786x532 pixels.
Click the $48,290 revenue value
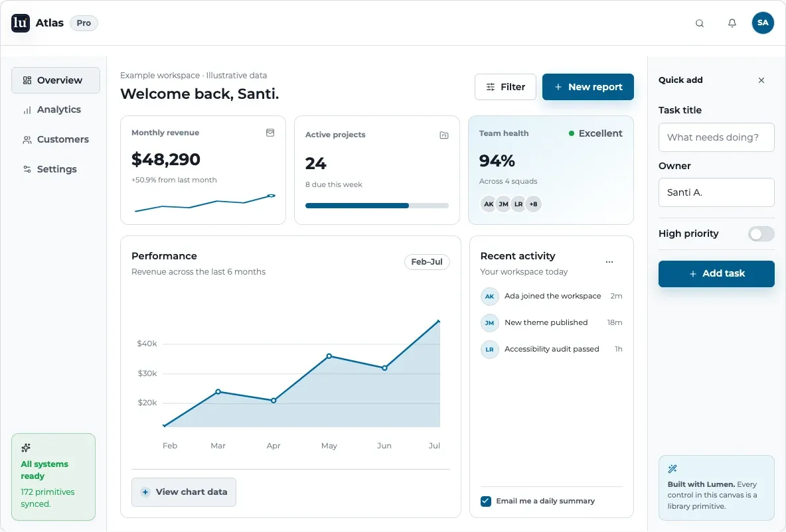[166, 159]
